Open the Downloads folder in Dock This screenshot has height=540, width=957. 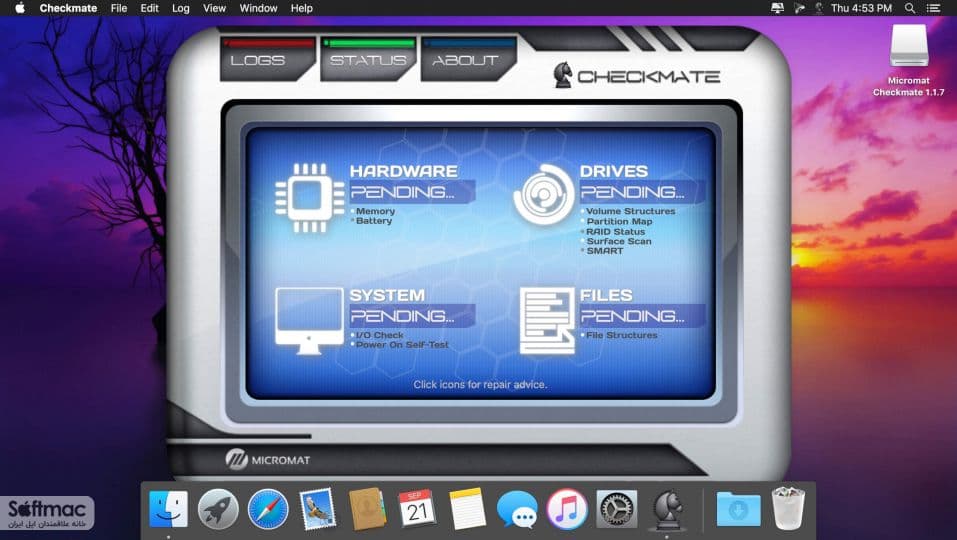739,509
